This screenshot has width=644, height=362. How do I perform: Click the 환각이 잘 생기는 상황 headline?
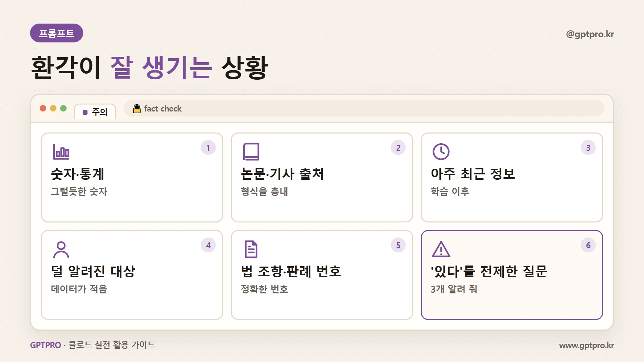[150, 68]
